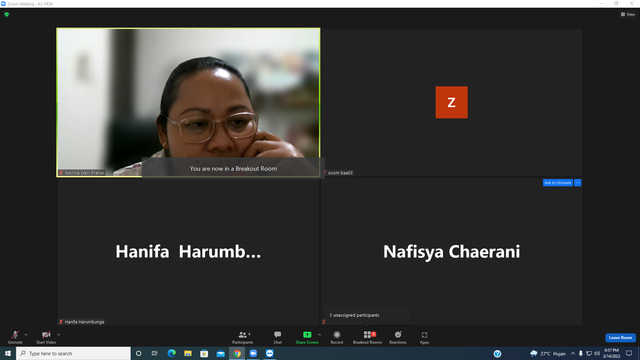The height and width of the screenshot is (360, 640).
Task: Open the weather widget showing 27°C Hujan
Action: 548,353
